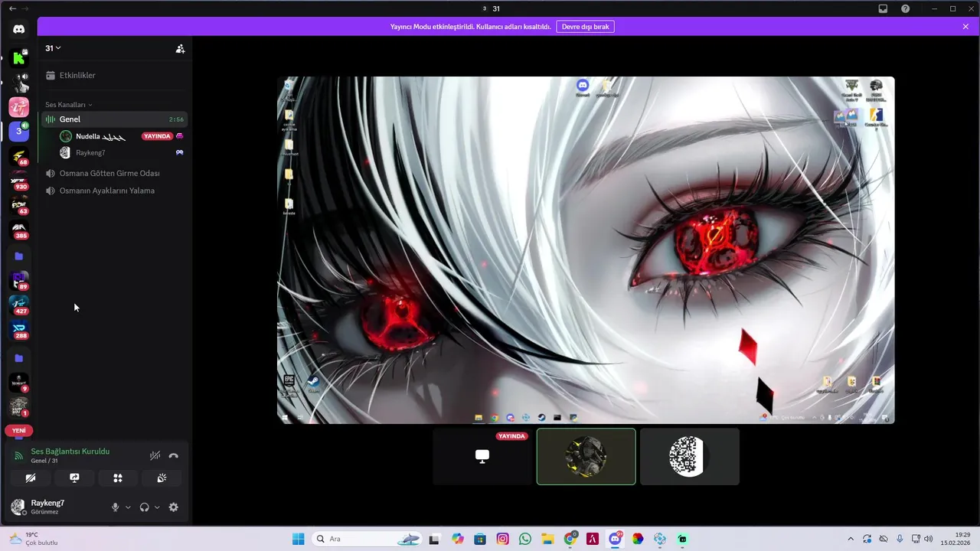Collapse the Ses Kanalları category

pyautogui.click(x=68, y=104)
